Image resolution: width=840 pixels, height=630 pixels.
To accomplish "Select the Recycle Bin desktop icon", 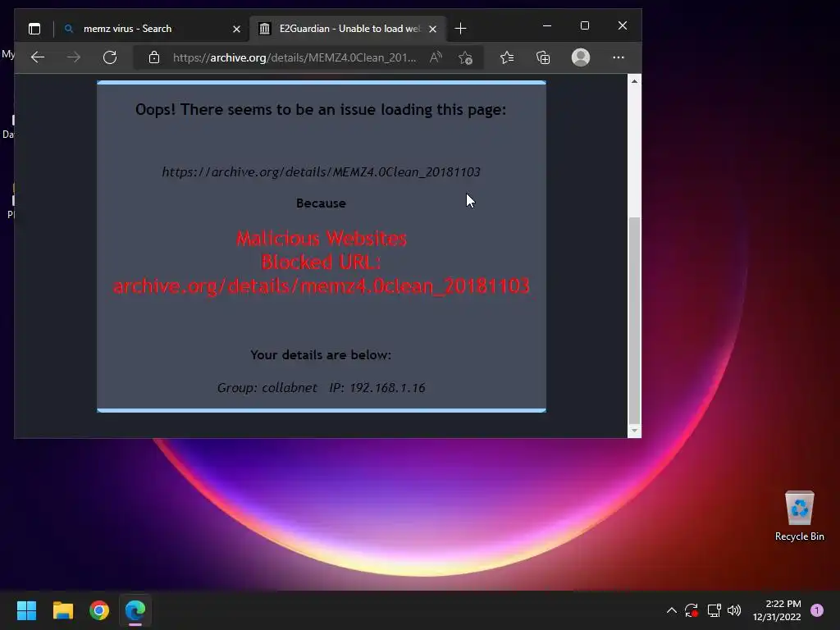I will coord(799,516).
